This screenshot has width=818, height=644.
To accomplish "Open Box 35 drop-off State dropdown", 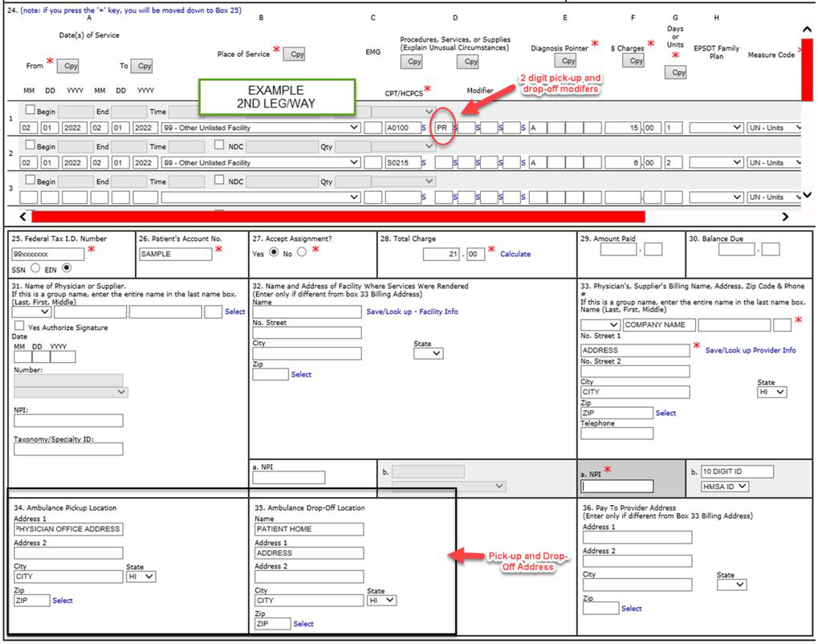I will pos(381,601).
